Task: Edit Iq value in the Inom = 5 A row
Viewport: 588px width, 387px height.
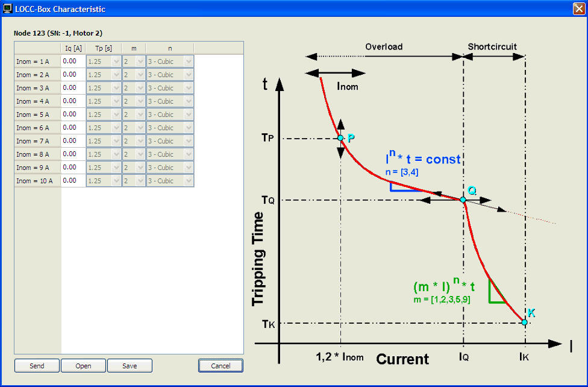Action: pyautogui.click(x=73, y=115)
